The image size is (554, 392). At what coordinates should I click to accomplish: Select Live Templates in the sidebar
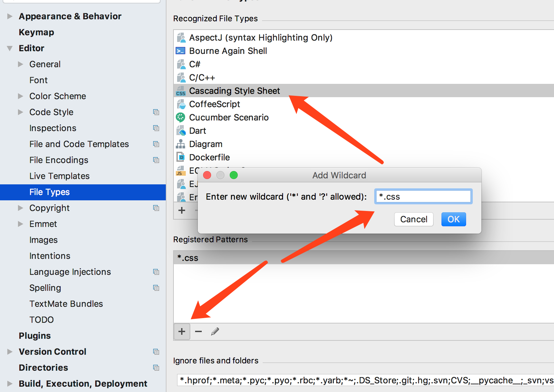point(59,176)
